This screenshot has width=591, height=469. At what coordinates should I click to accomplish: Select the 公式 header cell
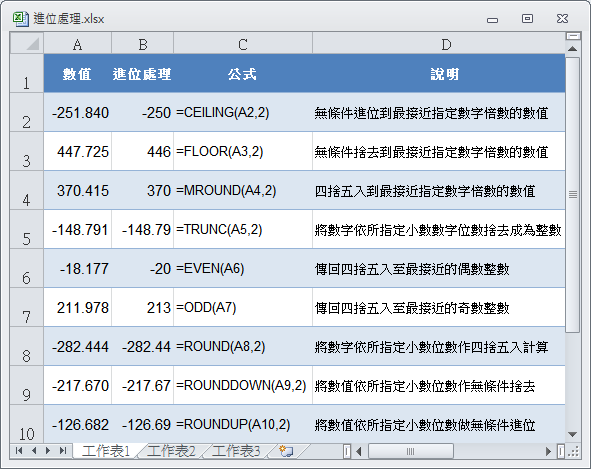click(x=243, y=73)
